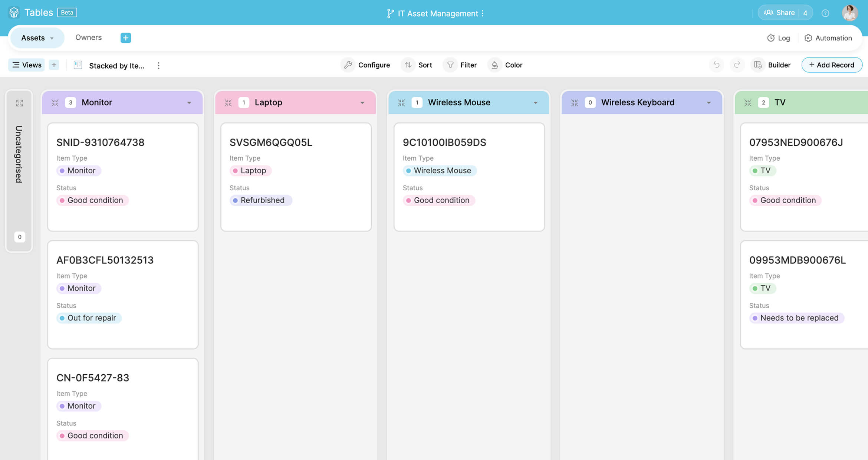Click the blue add table plus icon
868x460 pixels.
pyautogui.click(x=125, y=38)
